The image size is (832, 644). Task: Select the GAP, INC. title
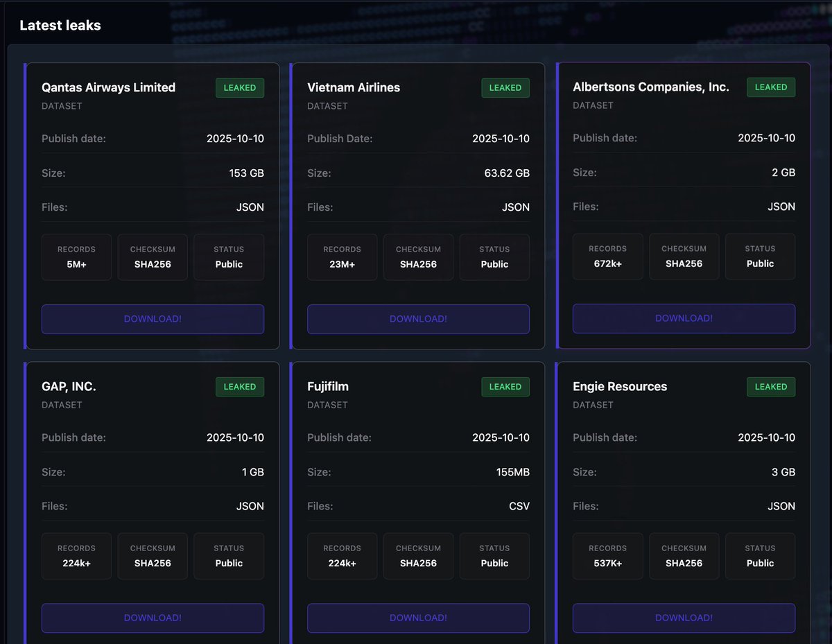pos(69,386)
